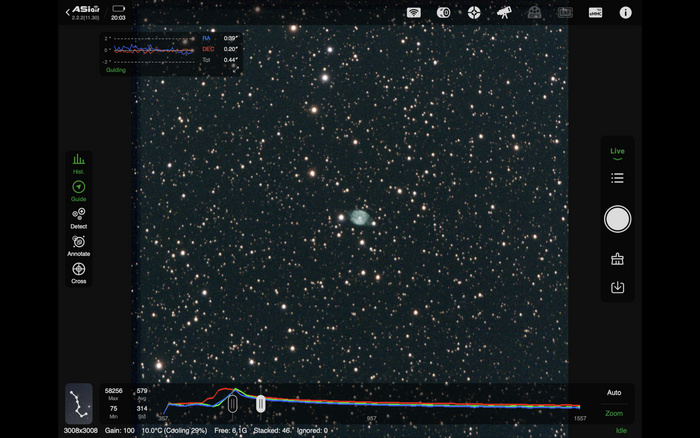Toggle the Cross crosshair overlay

[x=79, y=273]
